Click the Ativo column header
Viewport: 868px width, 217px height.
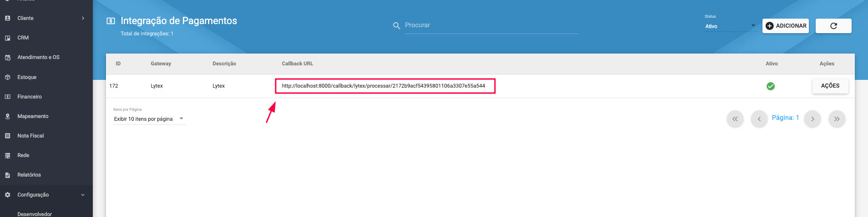tap(772, 64)
